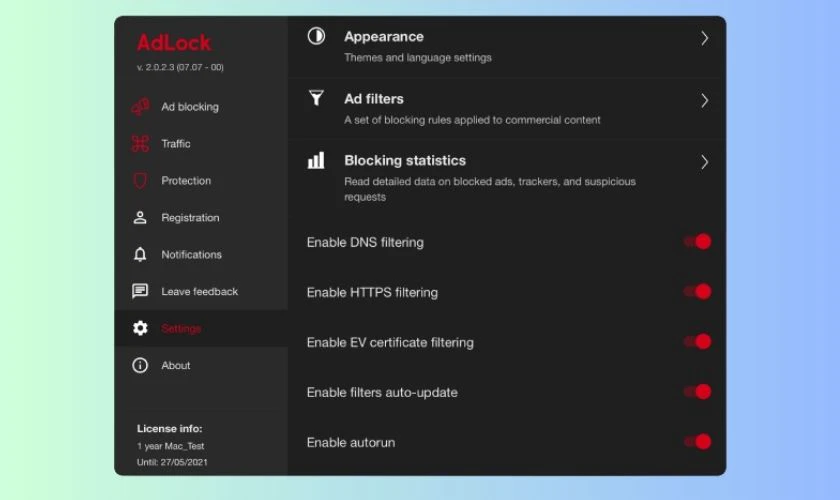This screenshot has width=840, height=500.
Task: Click the Ad blocking megaphone icon
Action: 140,107
